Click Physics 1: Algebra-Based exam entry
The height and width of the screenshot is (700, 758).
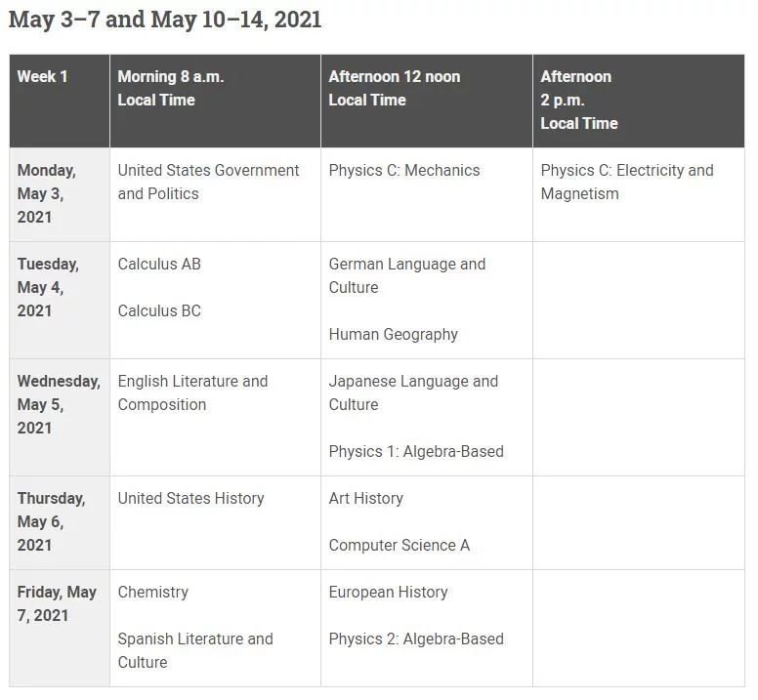416,452
